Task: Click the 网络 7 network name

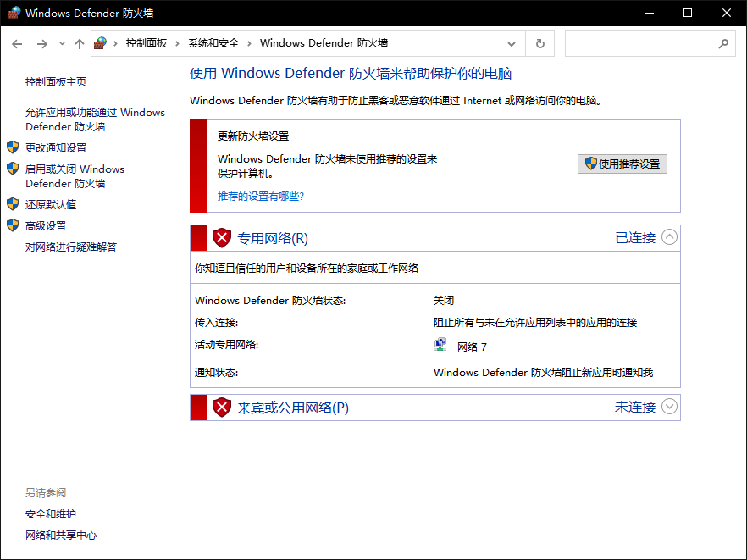Action: click(472, 347)
